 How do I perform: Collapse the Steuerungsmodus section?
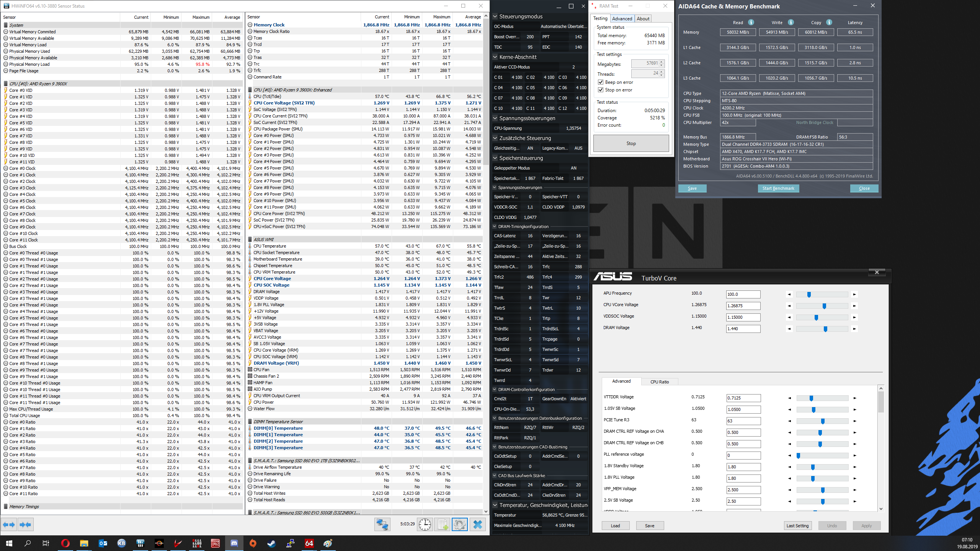click(x=495, y=16)
